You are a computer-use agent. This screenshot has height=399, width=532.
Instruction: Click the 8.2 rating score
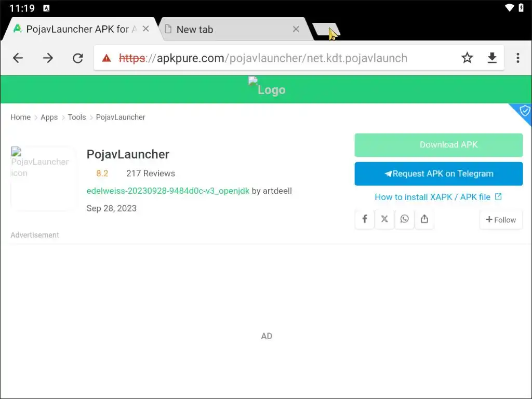click(x=102, y=174)
